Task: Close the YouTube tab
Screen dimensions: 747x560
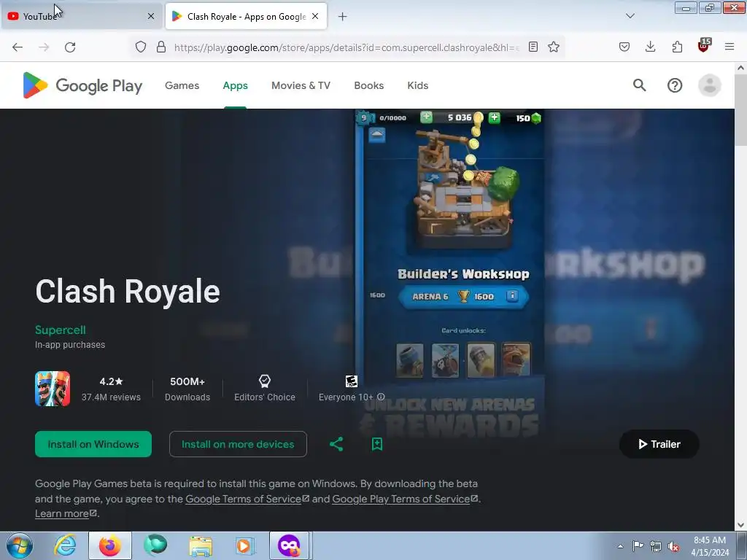Action: tap(151, 16)
